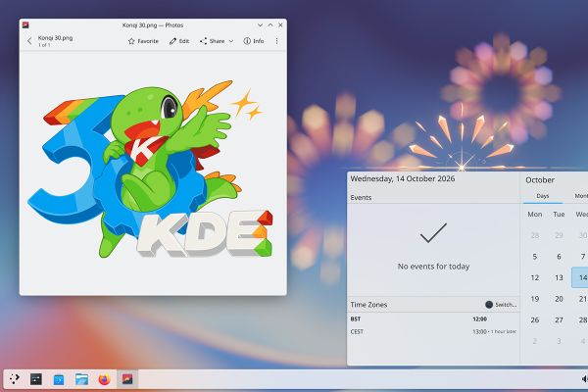Open the three-dot overflow menu in Photos
The image size is (588, 392).
tap(276, 41)
